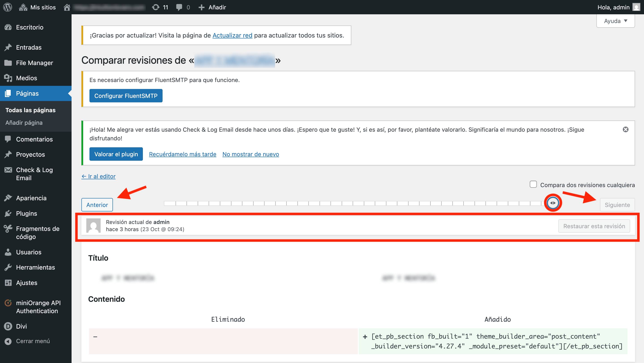The width and height of the screenshot is (644, 363).
Task: Click the Anterior revision button
Action: click(97, 205)
